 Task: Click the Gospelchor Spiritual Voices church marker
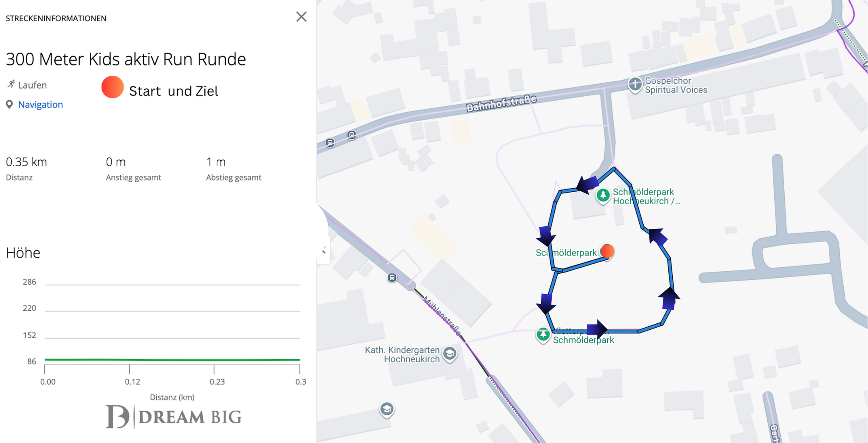coord(635,84)
